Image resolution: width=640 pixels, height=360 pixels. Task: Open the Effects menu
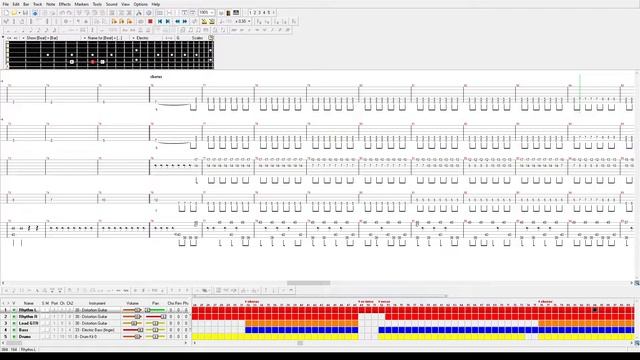click(x=64, y=4)
